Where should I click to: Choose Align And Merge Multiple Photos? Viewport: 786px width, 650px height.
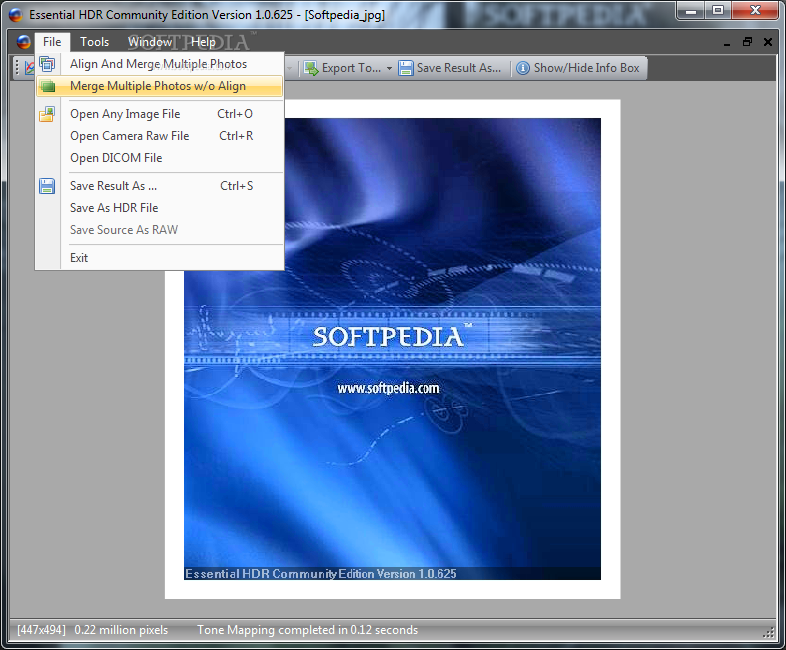[159, 64]
